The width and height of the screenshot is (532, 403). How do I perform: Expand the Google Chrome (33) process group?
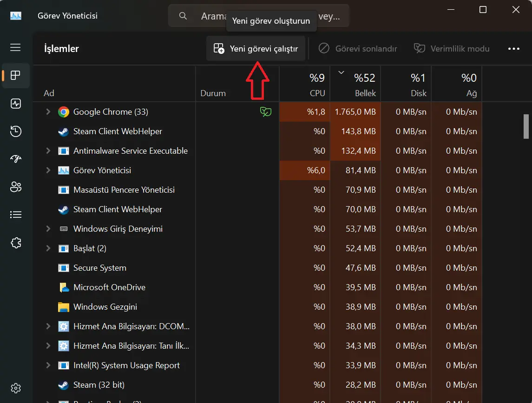48,112
